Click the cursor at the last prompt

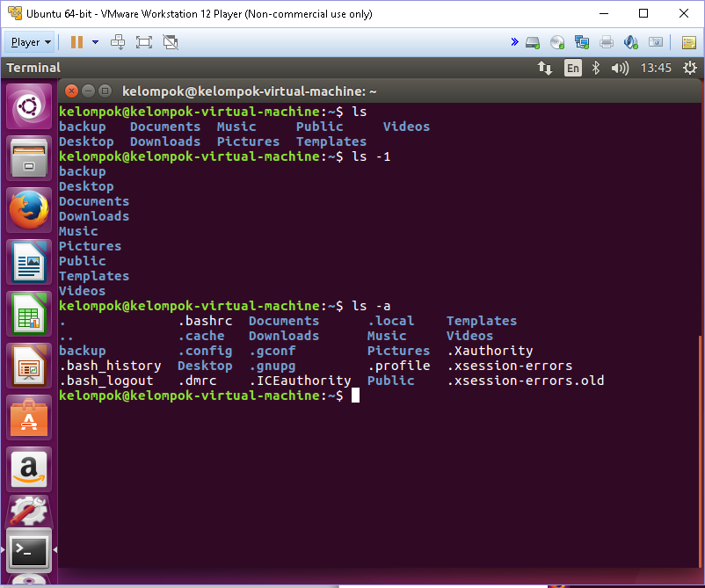(355, 396)
